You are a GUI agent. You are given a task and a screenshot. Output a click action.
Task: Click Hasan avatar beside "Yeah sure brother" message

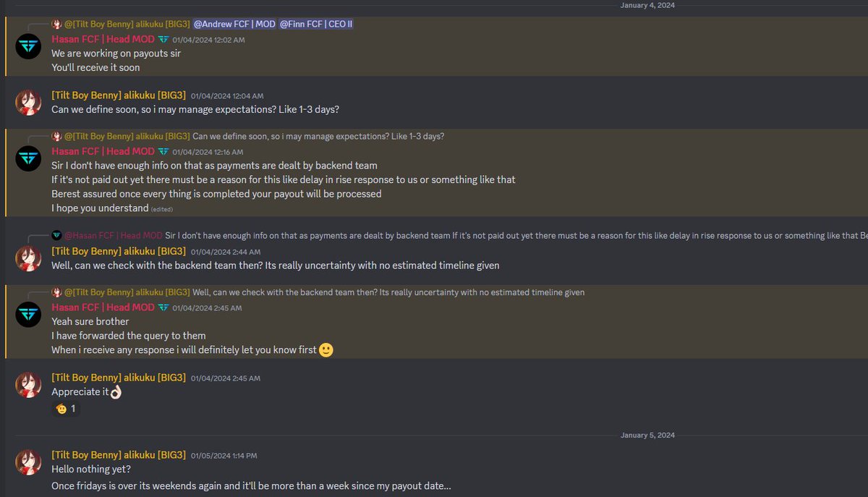pyautogui.click(x=28, y=315)
